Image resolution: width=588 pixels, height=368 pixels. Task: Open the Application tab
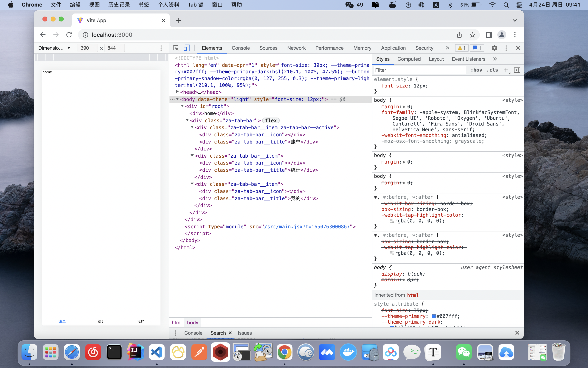click(x=393, y=48)
